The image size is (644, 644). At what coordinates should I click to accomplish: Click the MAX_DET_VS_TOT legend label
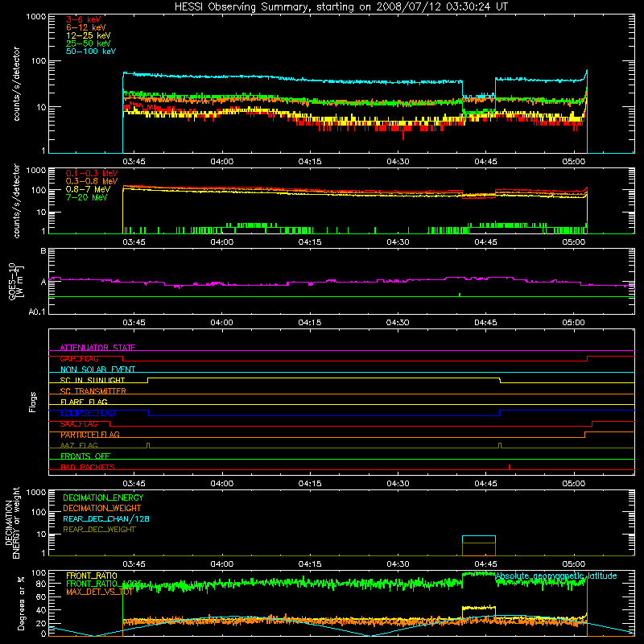pos(99,592)
